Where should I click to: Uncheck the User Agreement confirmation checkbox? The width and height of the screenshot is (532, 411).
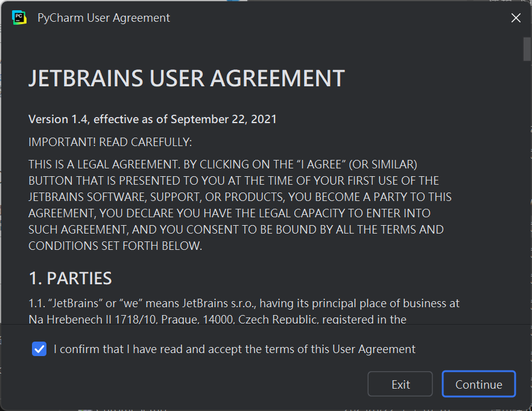pyautogui.click(x=39, y=349)
